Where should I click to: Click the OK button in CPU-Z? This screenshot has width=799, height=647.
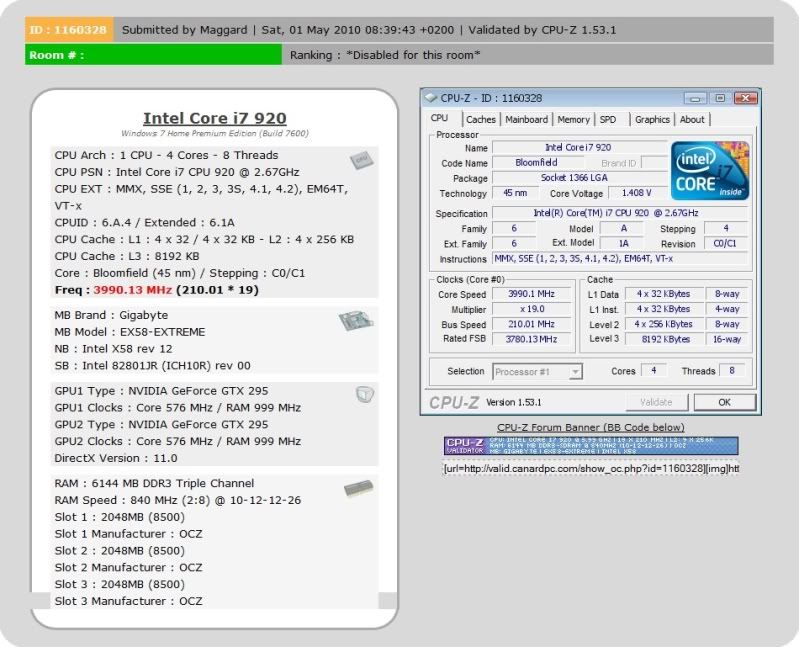[x=724, y=402]
